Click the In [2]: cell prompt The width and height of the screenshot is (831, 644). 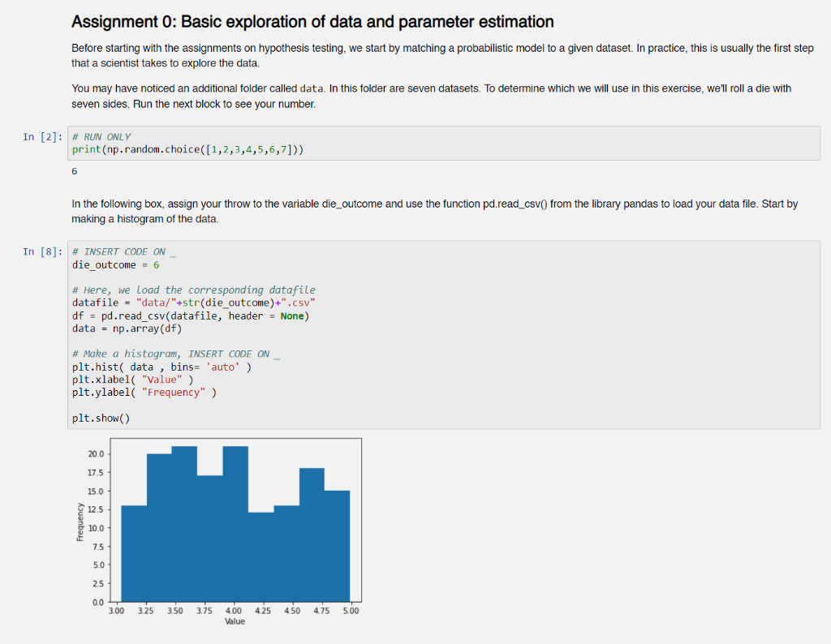coord(41,136)
